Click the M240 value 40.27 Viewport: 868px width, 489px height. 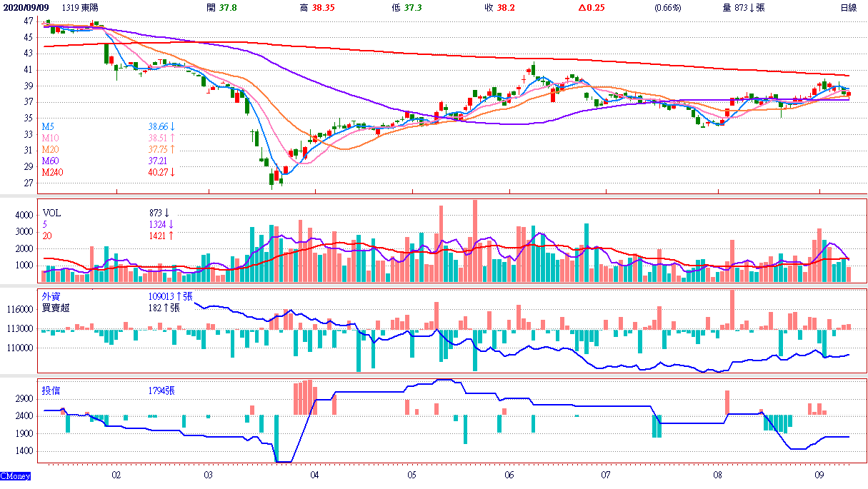pyautogui.click(x=159, y=172)
